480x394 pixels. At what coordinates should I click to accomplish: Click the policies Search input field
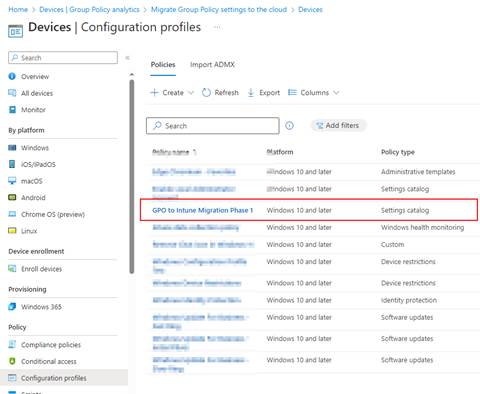(213, 126)
